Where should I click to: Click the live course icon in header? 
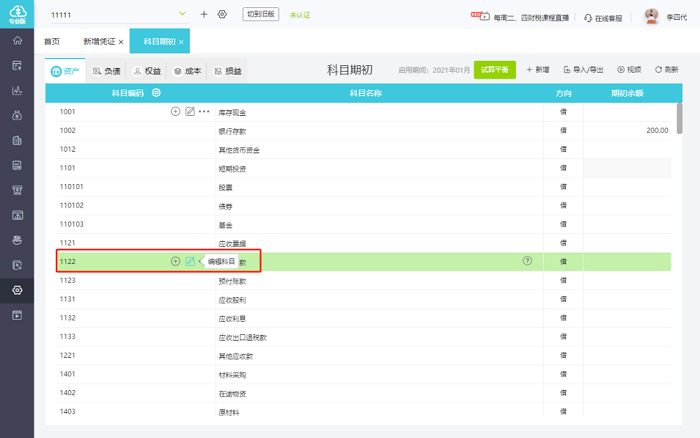480,16
